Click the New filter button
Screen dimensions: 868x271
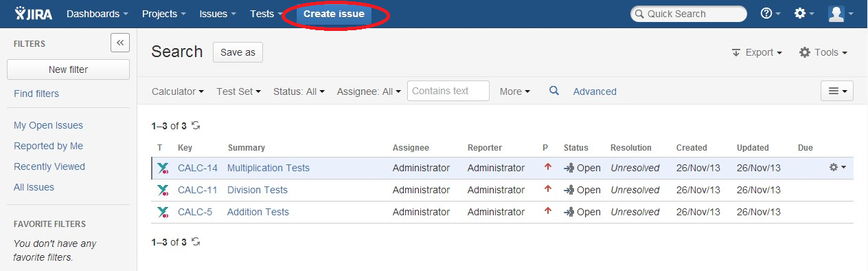68,69
